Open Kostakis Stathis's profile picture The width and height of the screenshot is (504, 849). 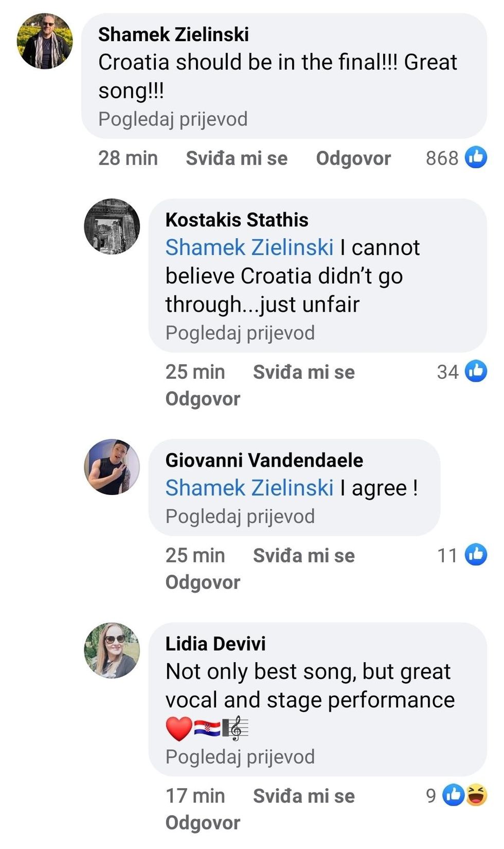tap(112, 226)
